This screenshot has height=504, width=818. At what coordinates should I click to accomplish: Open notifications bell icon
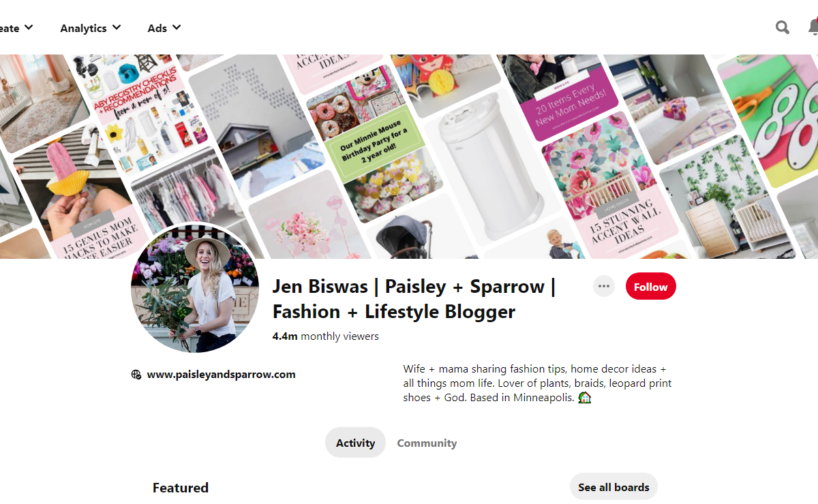coord(813,27)
